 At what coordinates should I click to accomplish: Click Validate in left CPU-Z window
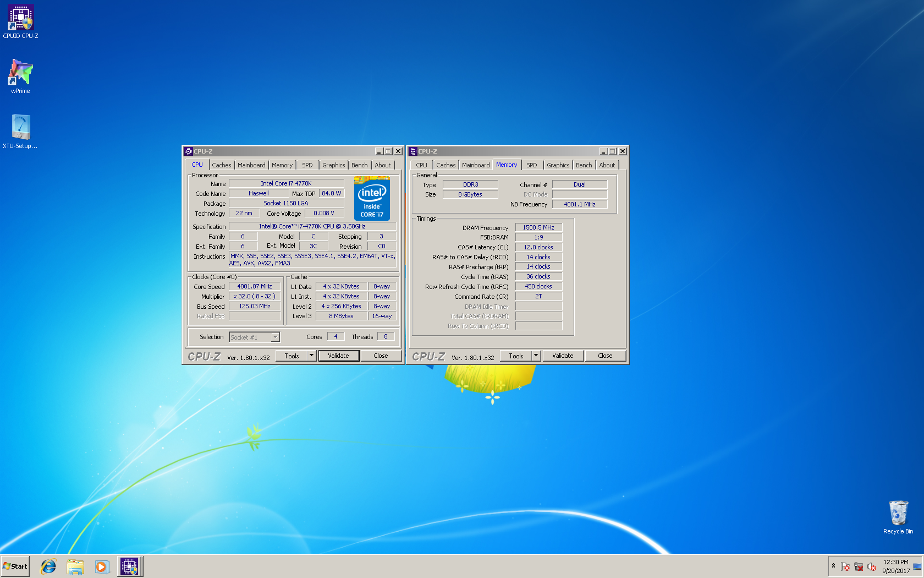(x=338, y=356)
